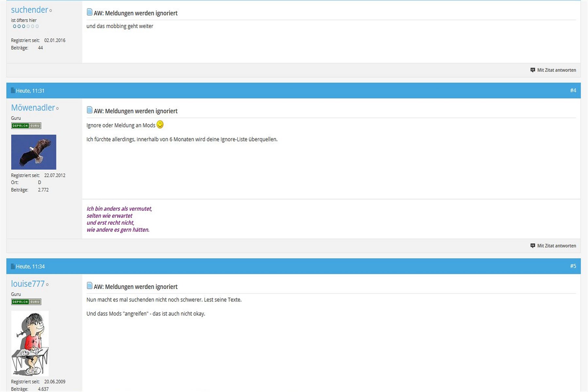Open permalink for post #5
Screen dimensions: 588x392
point(573,266)
